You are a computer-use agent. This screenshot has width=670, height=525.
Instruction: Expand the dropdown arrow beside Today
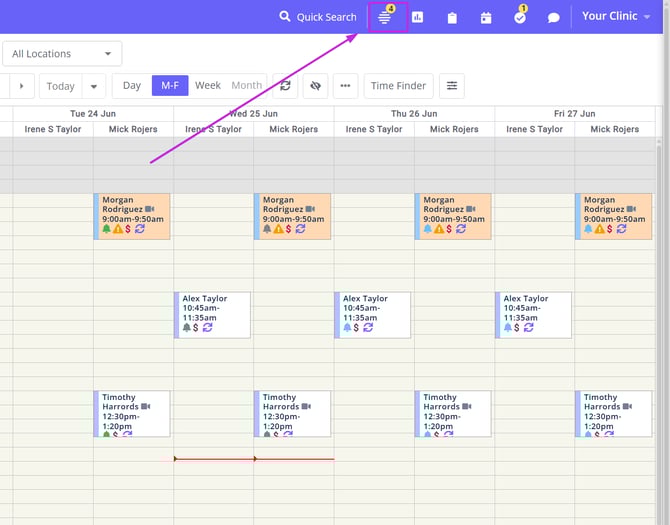pos(94,86)
